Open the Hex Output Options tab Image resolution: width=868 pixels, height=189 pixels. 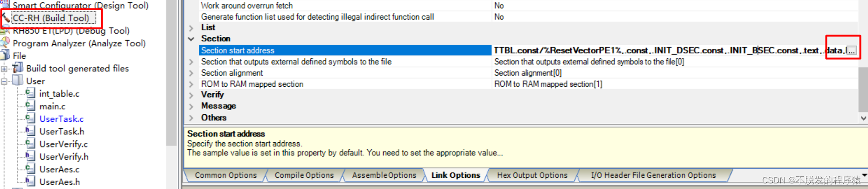(532, 175)
